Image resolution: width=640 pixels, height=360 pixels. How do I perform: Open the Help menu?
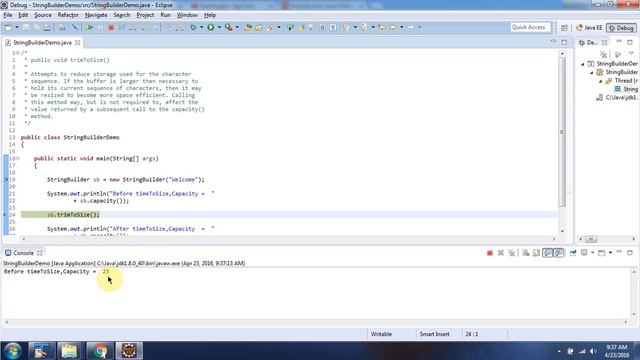pyautogui.click(x=210, y=15)
